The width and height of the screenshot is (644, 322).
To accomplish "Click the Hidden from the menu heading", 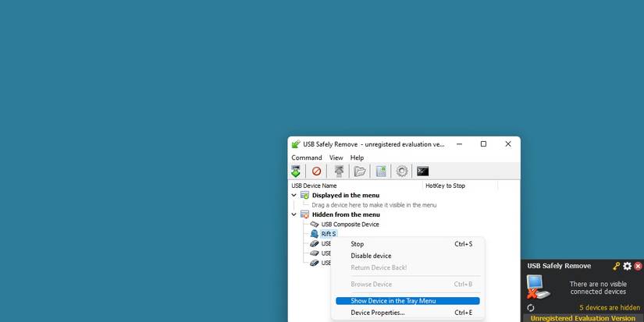I will pyautogui.click(x=346, y=214).
